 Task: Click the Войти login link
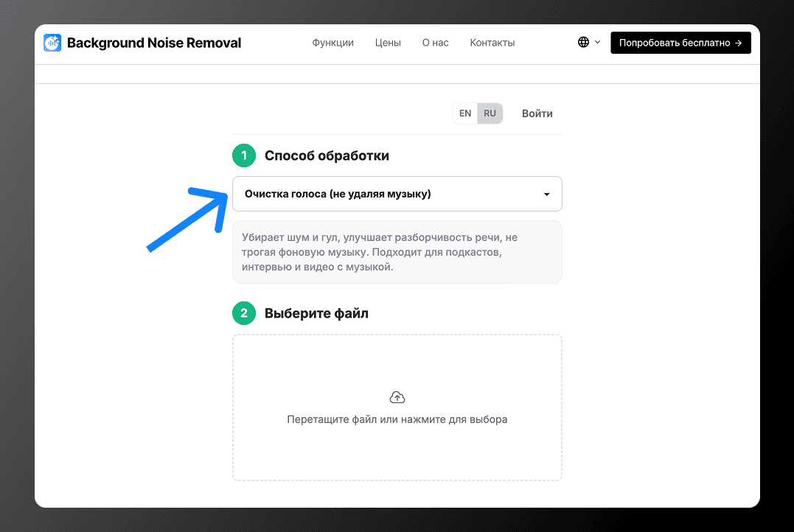click(x=537, y=113)
